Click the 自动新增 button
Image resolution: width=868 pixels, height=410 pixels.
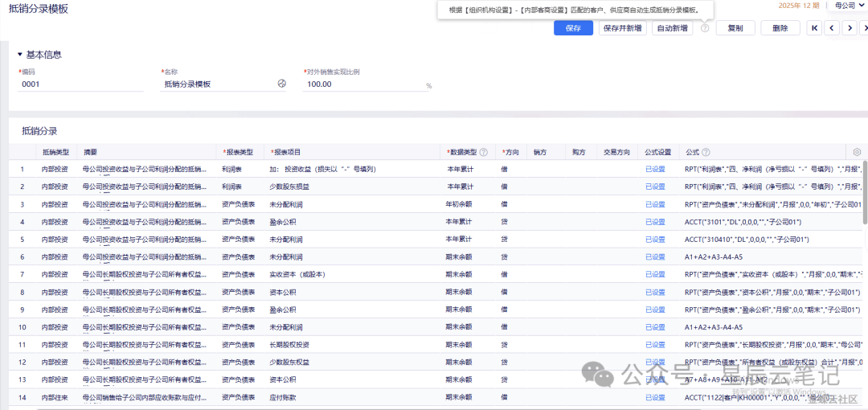[x=672, y=28]
